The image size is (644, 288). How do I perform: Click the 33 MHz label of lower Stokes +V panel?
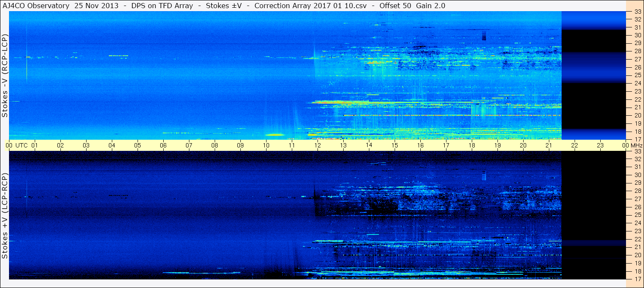click(x=638, y=151)
